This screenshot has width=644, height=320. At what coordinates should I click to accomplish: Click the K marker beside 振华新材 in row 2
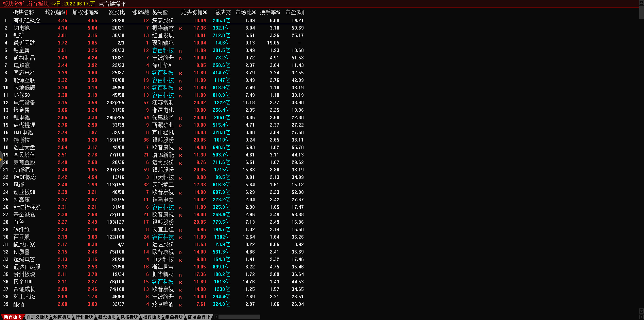[180, 29]
